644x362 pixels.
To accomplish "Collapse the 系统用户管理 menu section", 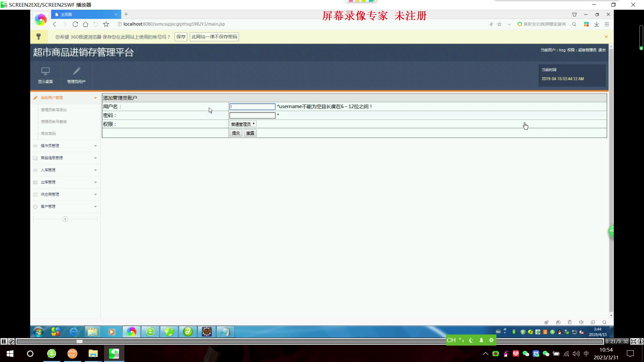I will tap(65, 98).
